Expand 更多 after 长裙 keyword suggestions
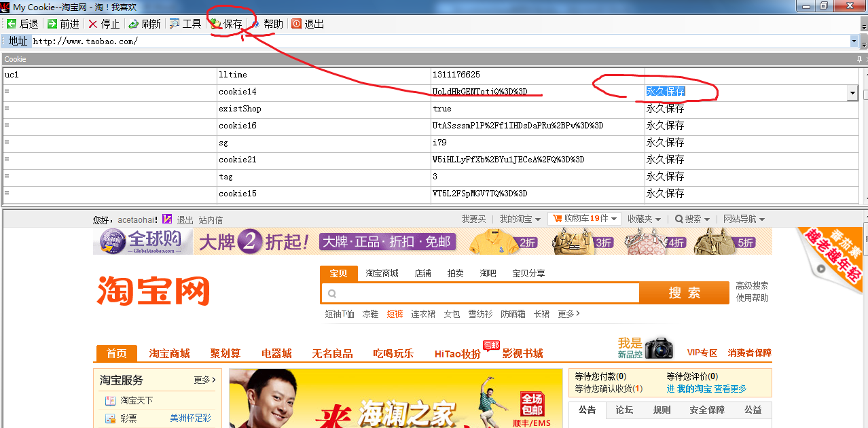The height and width of the screenshot is (428, 868). pos(569,314)
